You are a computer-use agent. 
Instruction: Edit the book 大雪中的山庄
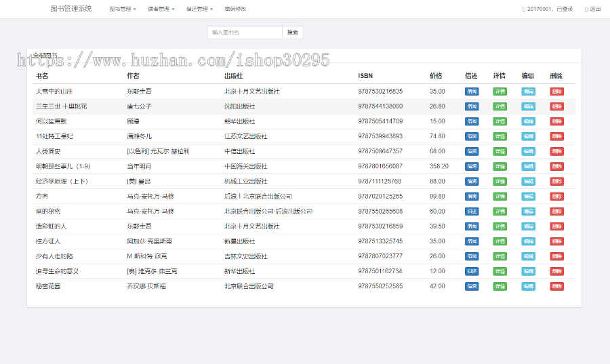pyautogui.click(x=528, y=92)
